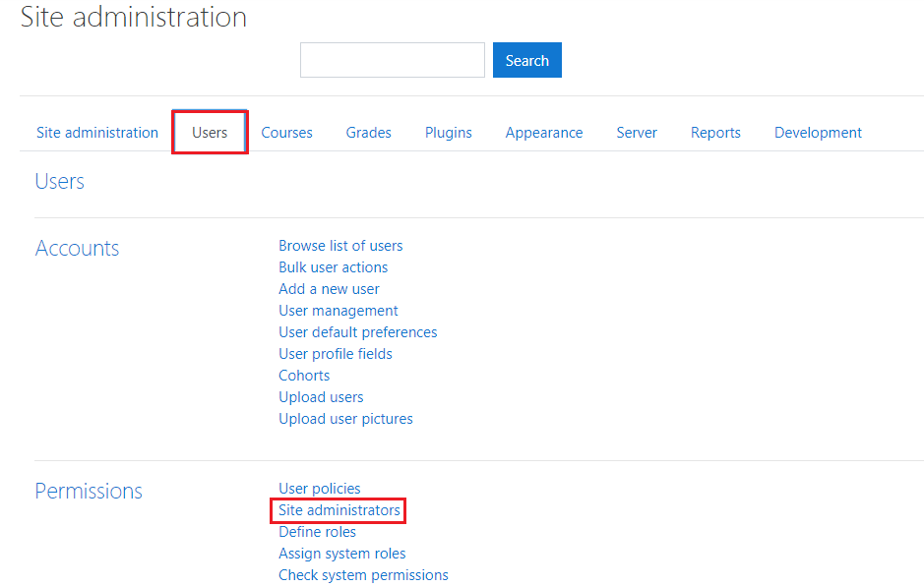Open the Cohorts link

click(x=304, y=376)
